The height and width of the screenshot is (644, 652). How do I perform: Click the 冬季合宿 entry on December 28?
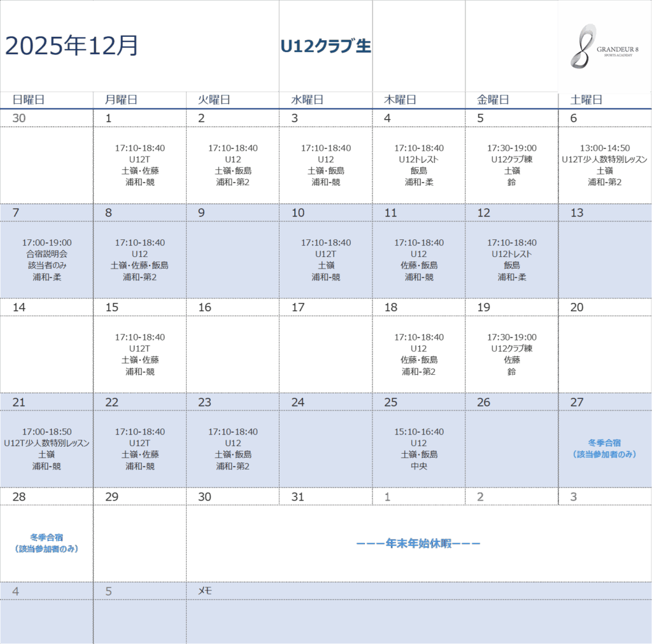[46, 543]
